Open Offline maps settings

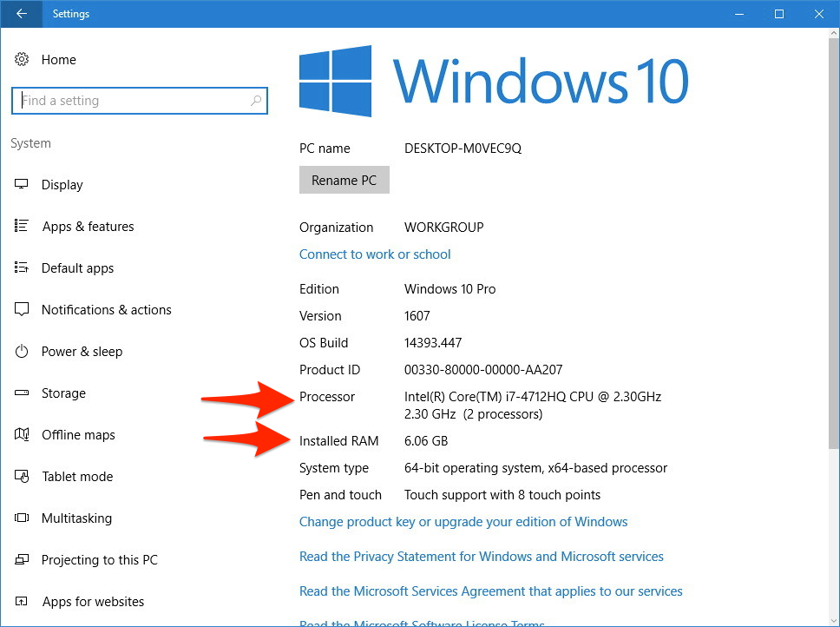point(78,434)
